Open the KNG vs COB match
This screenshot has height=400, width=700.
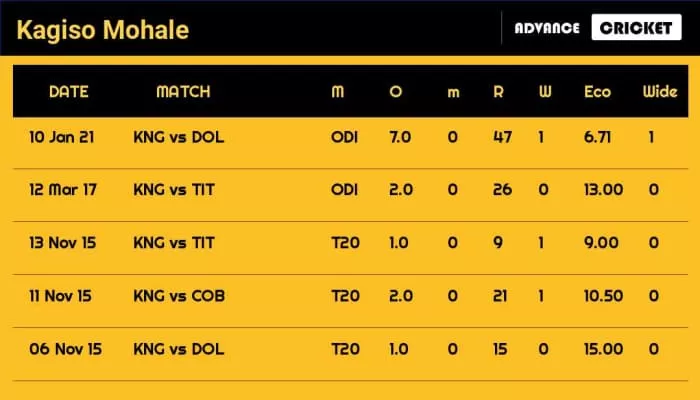pos(178,296)
